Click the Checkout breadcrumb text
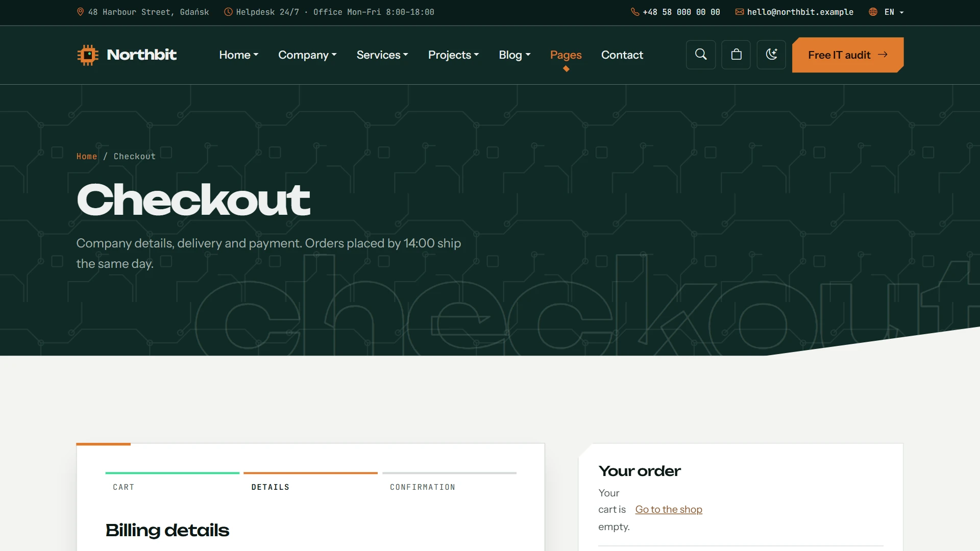980x551 pixels. [x=134, y=156]
